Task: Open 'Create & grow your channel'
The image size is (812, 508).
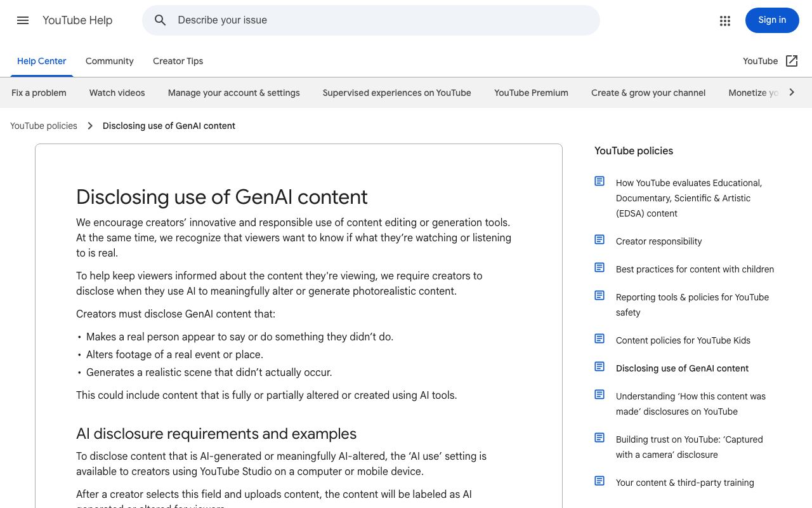Action: point(648,93)
